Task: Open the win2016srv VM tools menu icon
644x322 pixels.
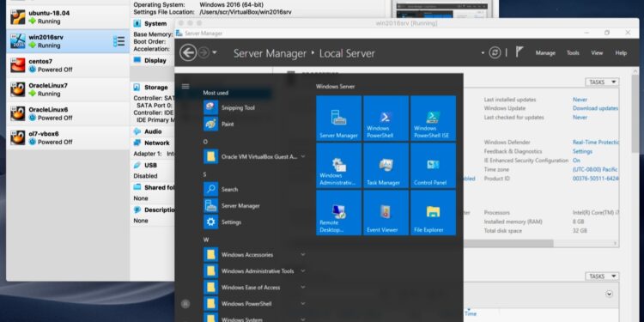Action: (x=119, y=41)
